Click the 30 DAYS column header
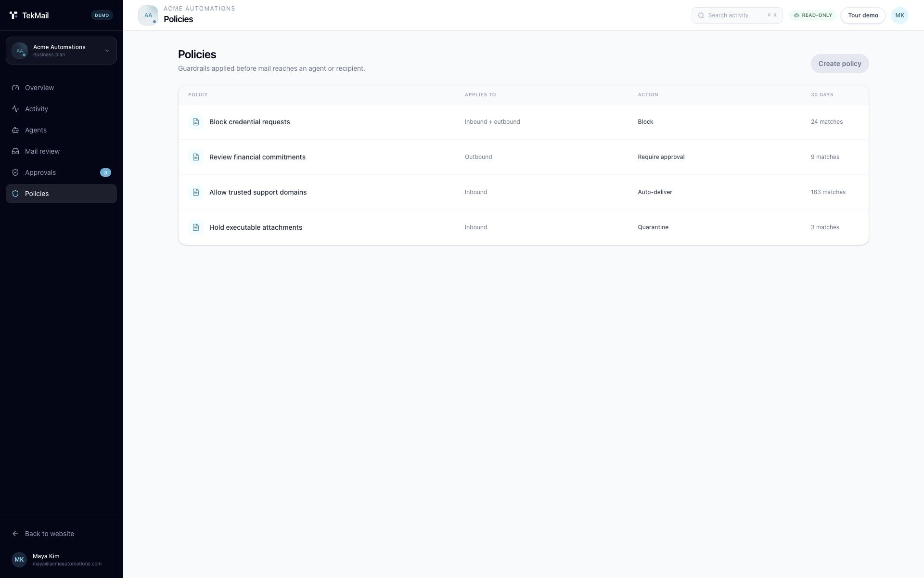Viewport: 924px width, 578px height. pyautogui.click(x=822, y=95)
